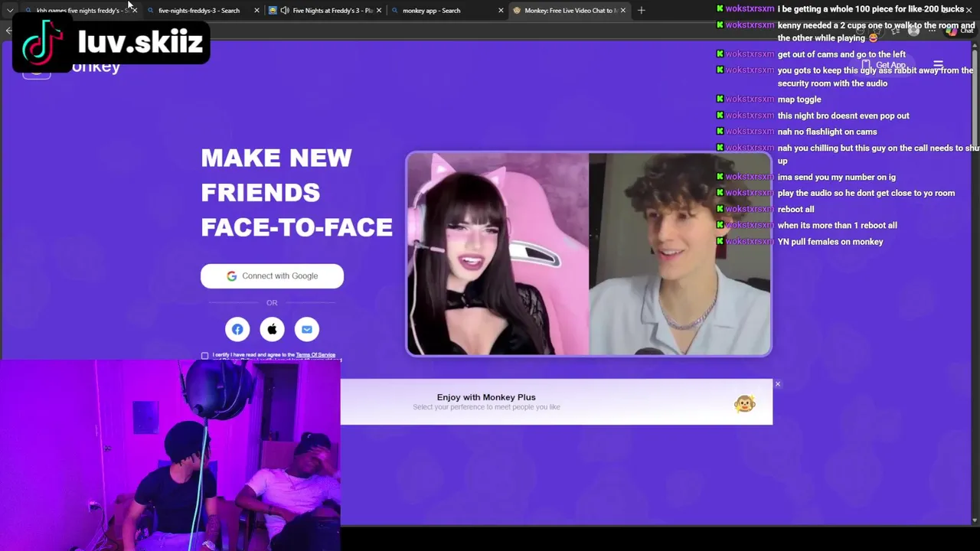Open the browser more options ellipsis
Viewport: 980px width, 551px height.
pyautogui.click(x=932, y=31)
